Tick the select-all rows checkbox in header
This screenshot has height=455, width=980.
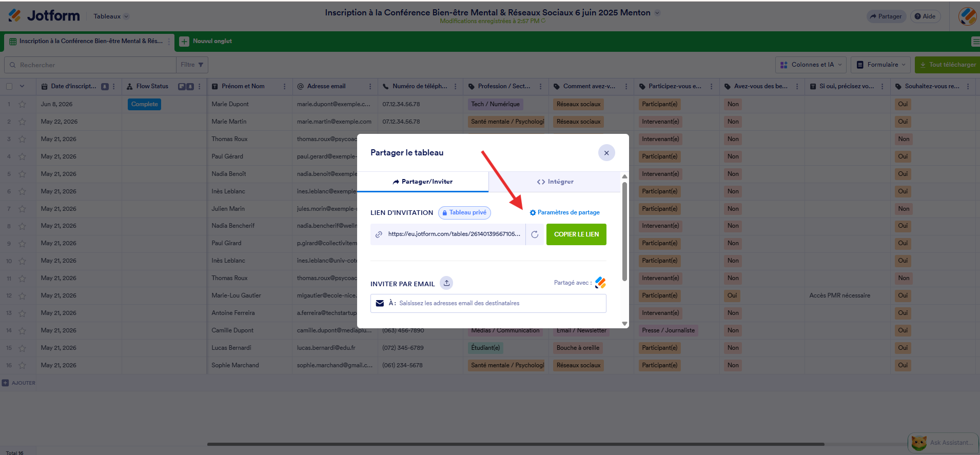9,86
